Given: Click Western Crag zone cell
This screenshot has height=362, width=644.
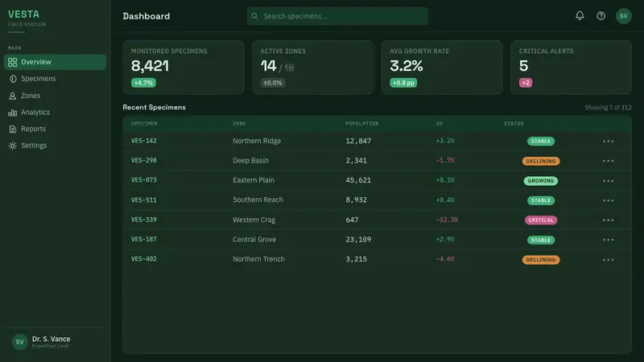Looking at the screenshot, I should pyautogui.click(x=254, y=220).
